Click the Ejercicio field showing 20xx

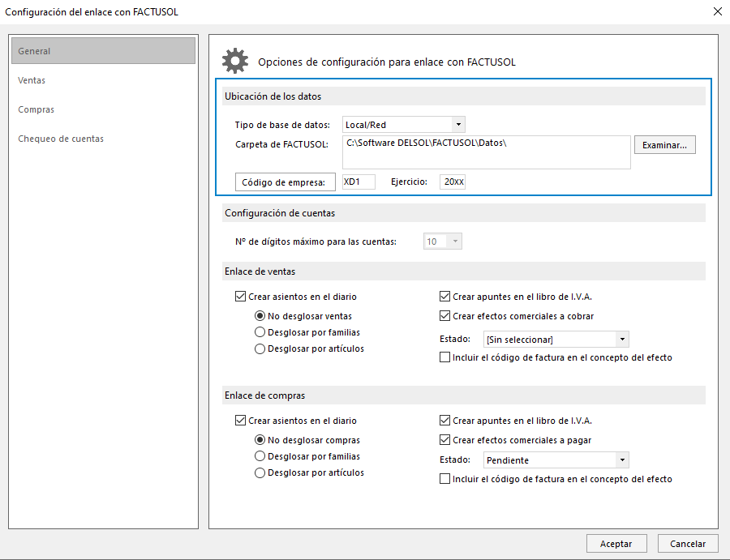coord(453,182)
